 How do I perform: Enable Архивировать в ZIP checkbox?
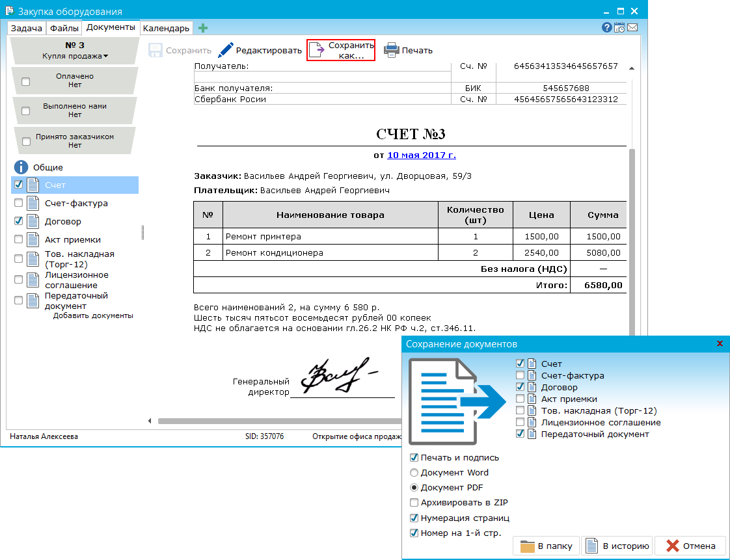click(414, 502)
